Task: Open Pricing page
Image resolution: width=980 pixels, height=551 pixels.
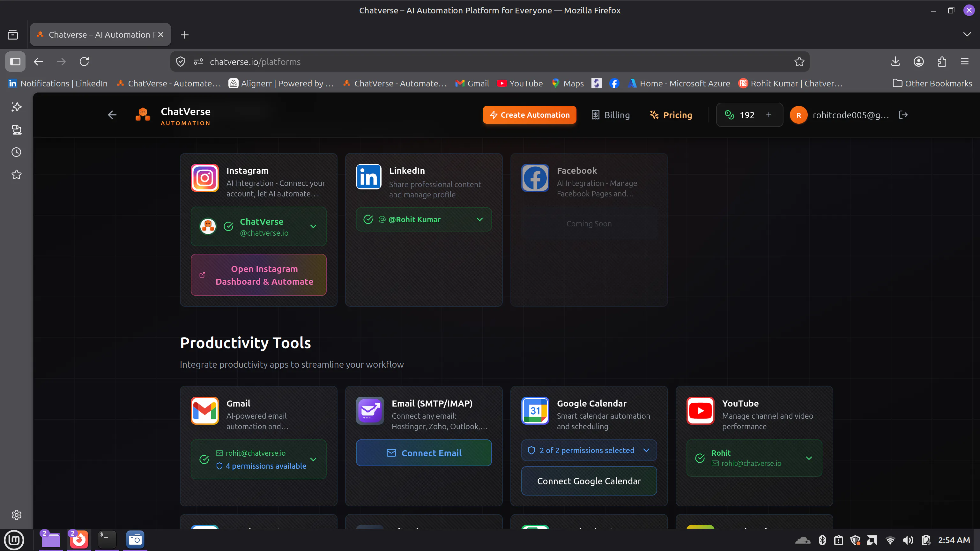Action: pyautogui.click(x=671, y=115)
